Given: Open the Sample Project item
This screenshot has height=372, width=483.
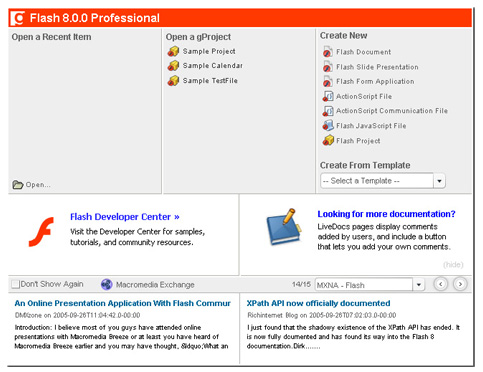Looking at the screenshot, I should point(209,51).
